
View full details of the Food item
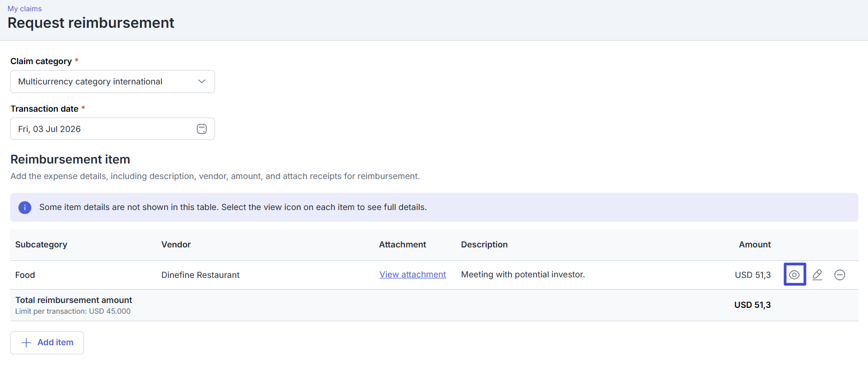794,275
